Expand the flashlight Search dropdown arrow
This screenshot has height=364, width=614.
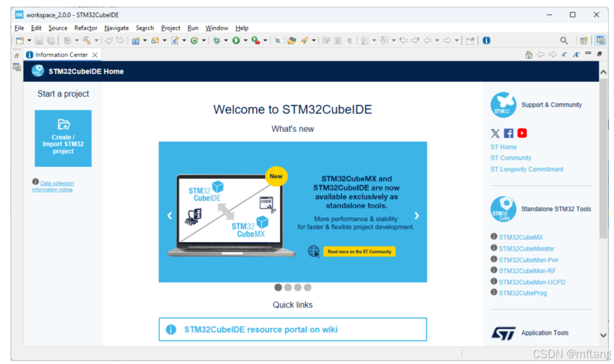pyautogui.click(x=314, y=41)
